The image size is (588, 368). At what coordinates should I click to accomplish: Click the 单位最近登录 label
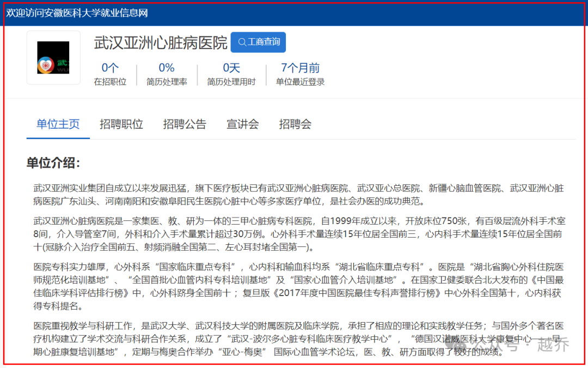pyautogui.click(x=301, y=82)
